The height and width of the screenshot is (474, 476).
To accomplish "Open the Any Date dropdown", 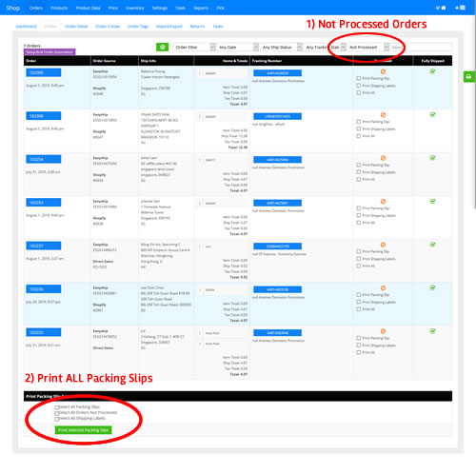I will pyautogui.click(x=237, y=47).
